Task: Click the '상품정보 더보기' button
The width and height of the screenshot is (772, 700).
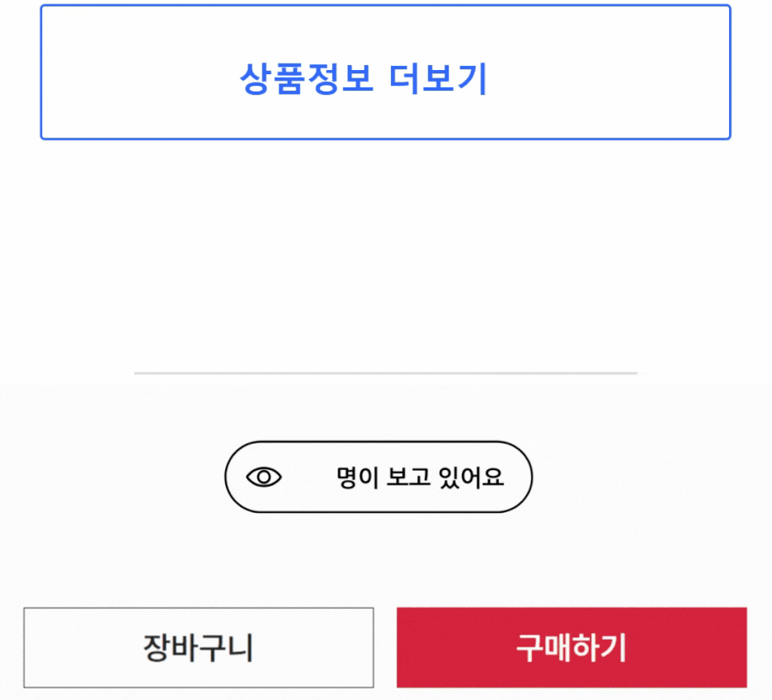Action: [385, 73]
